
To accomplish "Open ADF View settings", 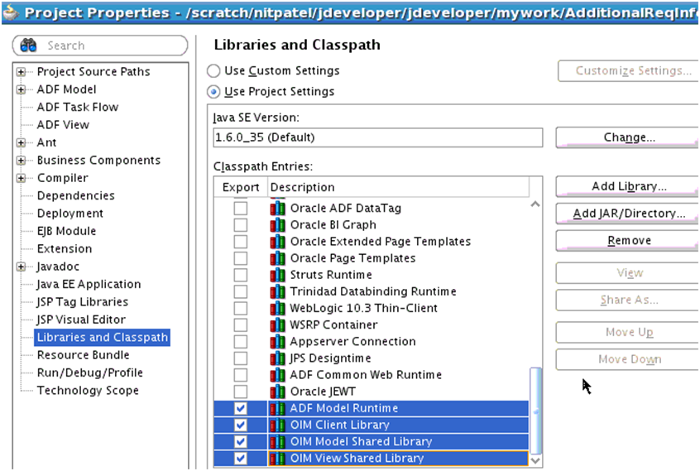I will point(63,125).
